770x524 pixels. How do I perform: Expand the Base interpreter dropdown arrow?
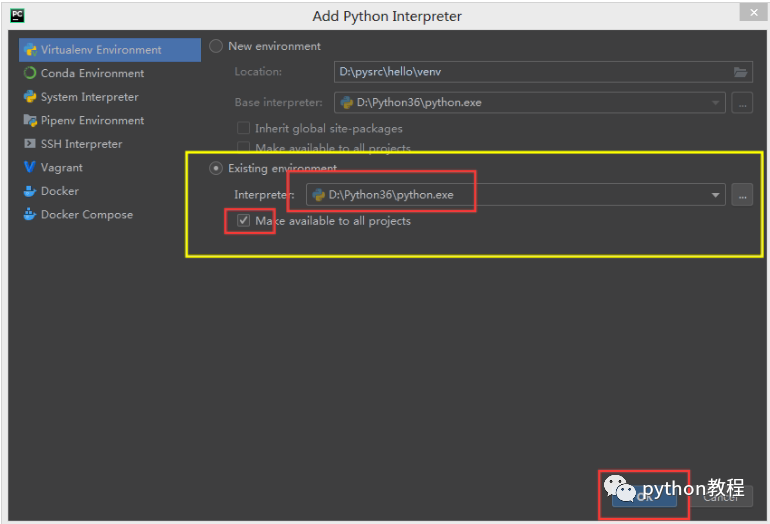[715, 103]
